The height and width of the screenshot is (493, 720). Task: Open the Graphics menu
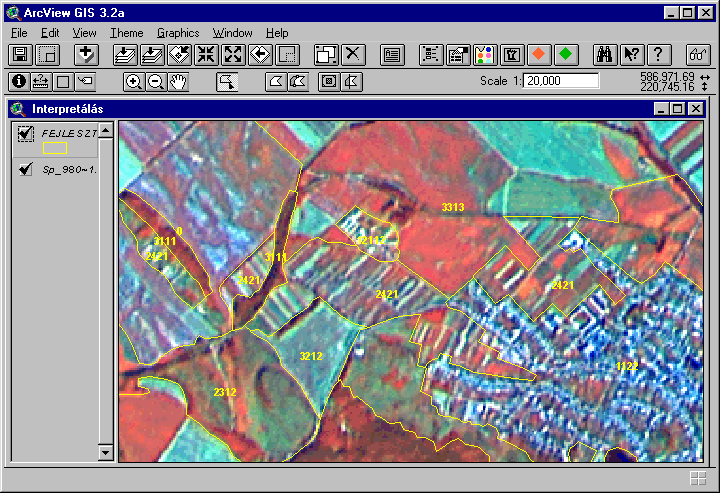(x=178, y=33)
